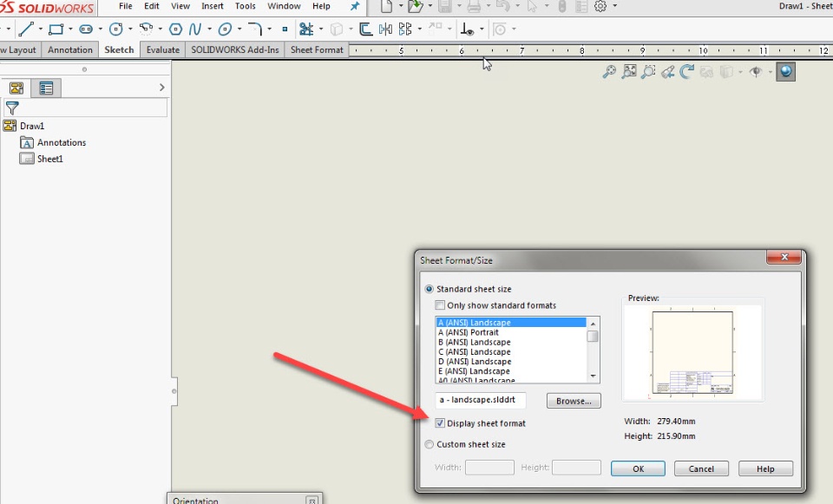
Task: Select the Ellipse sketch tool
Action: pyautogui.click(x=226, y=29)
